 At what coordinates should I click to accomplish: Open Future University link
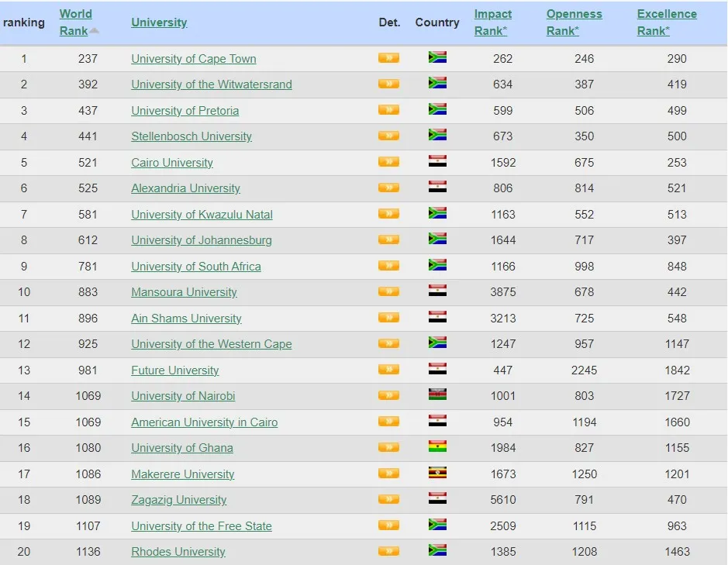tap(175, 370)
